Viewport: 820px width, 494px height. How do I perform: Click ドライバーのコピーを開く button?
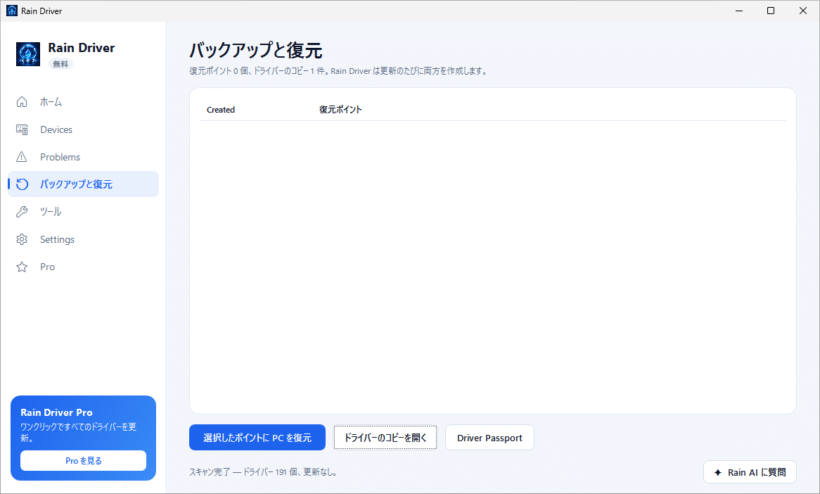(385, 438)
